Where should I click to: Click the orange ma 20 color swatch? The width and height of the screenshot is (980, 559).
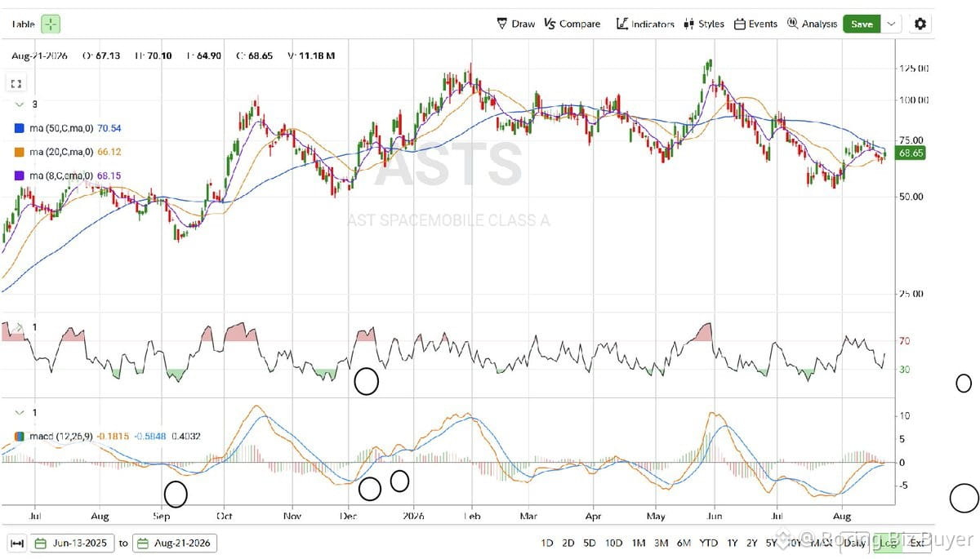click(x=20, y=152)
